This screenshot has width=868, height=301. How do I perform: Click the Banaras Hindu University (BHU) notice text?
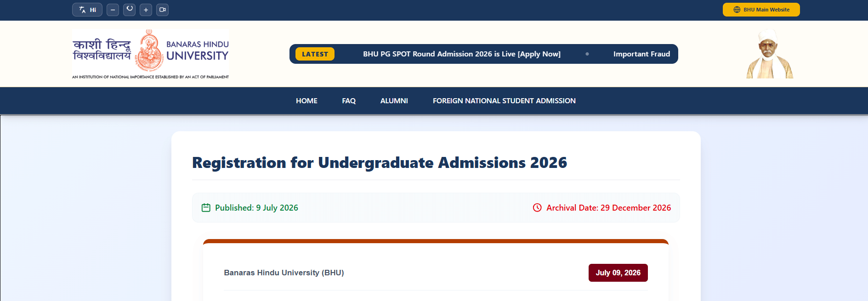pyautogui.click(x=284, y=273)
